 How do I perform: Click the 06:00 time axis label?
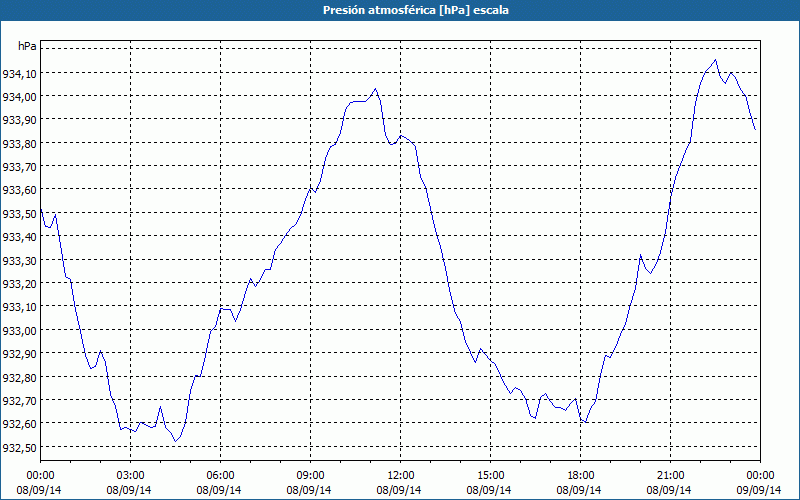220,476
